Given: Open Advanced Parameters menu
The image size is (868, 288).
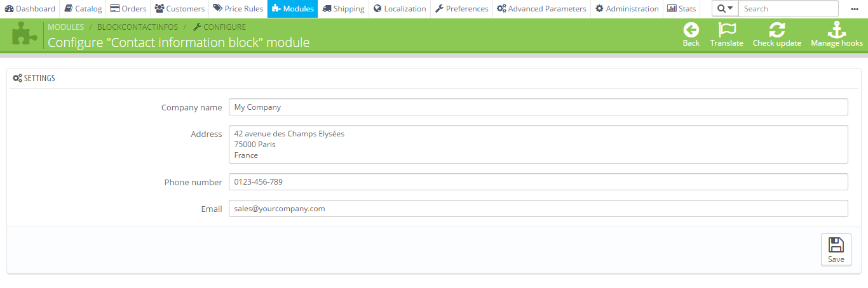Looking at the screenshot, I should (x=541, y=9).
